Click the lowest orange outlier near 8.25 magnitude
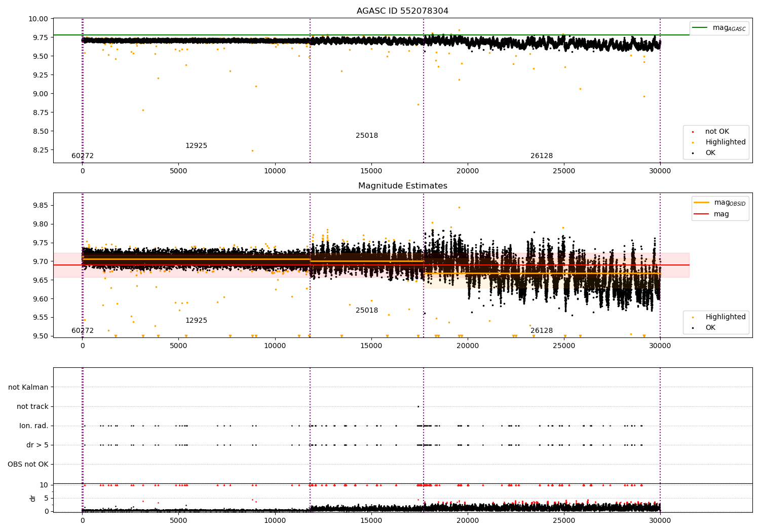The width and height of the screenshot is (760, 532). 252,150
